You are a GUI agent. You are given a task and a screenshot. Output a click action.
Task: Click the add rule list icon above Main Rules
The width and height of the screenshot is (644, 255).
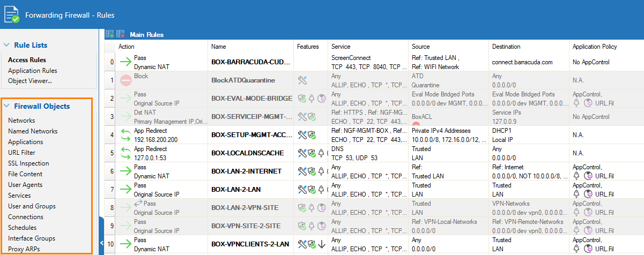[109, 34]
